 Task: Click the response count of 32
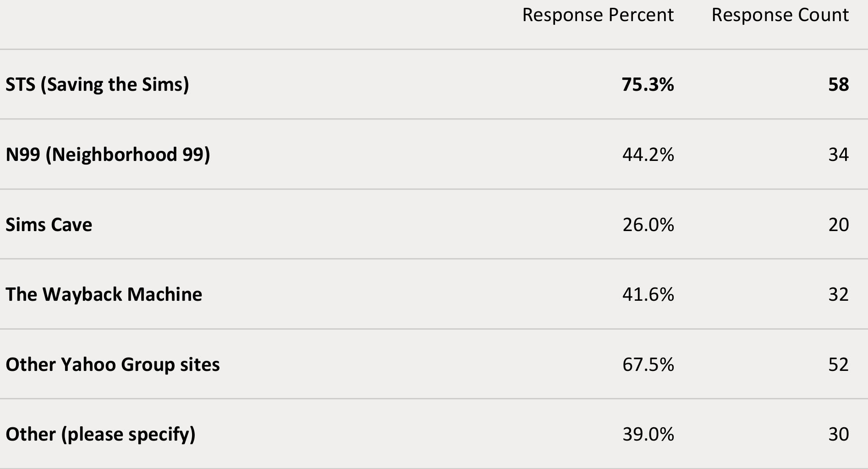click(x=838, y=294)
